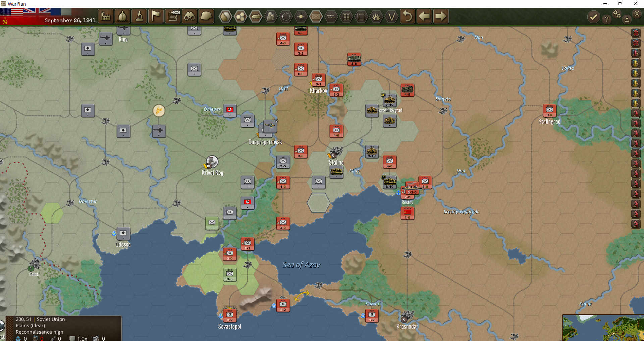Click the Krivoi Rog mine icon
The image size is (644, 341).
212,162
